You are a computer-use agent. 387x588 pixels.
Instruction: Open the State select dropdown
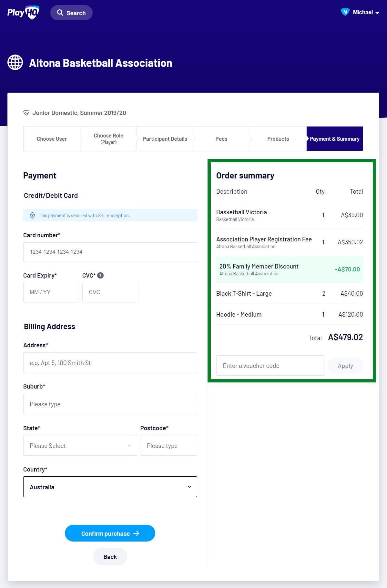[80, 445]
